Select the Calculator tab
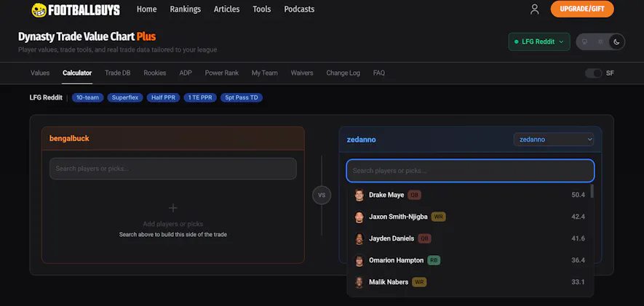 [77, 73]
